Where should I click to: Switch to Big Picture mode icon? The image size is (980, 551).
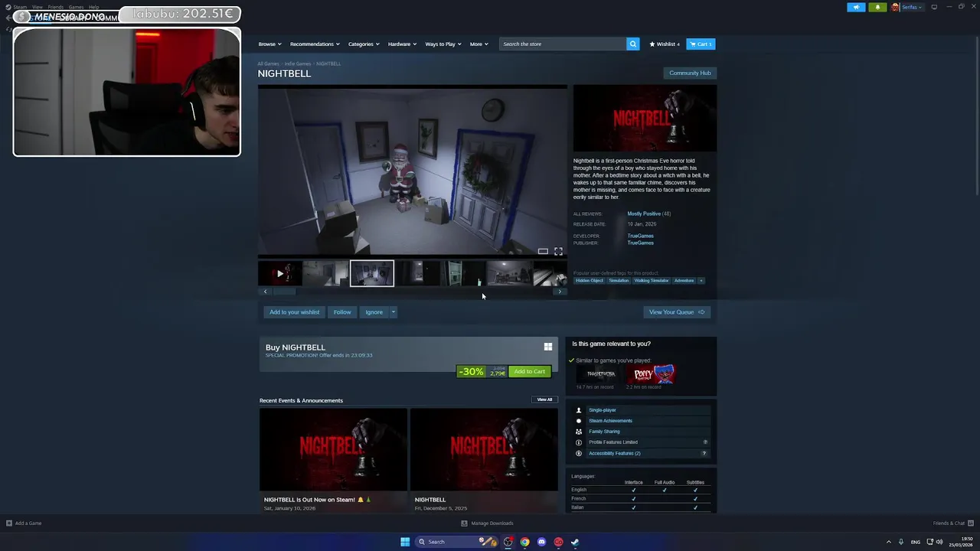click(x=934, y=7)
